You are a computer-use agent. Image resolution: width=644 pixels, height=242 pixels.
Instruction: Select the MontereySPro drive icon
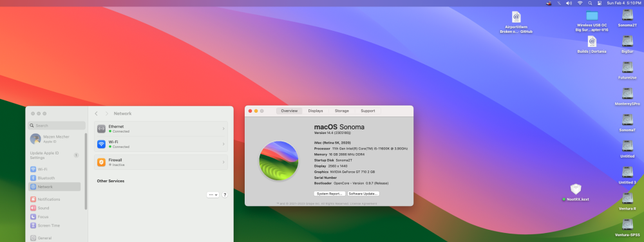click(627, 94)
